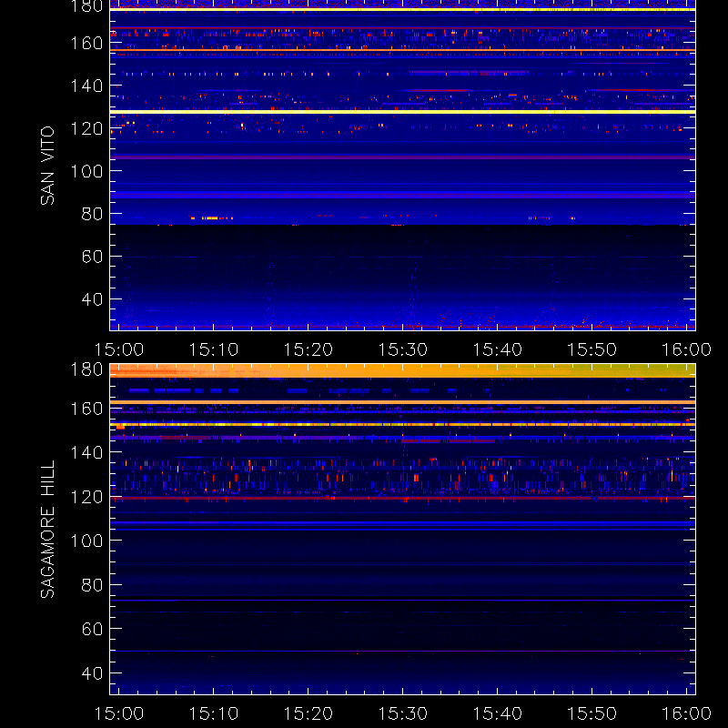Select the 120 tick label on San Vito plot
Screen dimensions: 728x728
(x=86, y=128)
